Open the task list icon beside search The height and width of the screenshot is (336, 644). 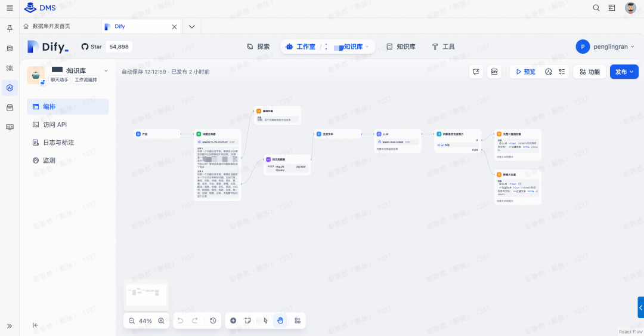click(612, 8)
